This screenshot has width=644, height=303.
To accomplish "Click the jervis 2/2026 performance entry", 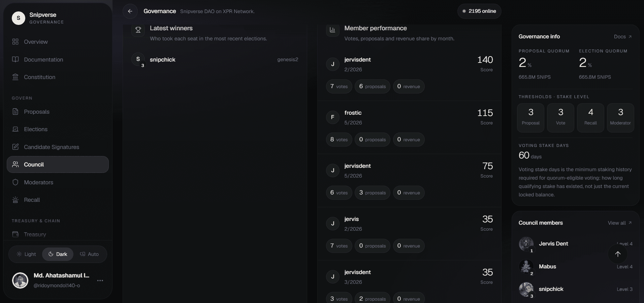I will coord(409,233).
